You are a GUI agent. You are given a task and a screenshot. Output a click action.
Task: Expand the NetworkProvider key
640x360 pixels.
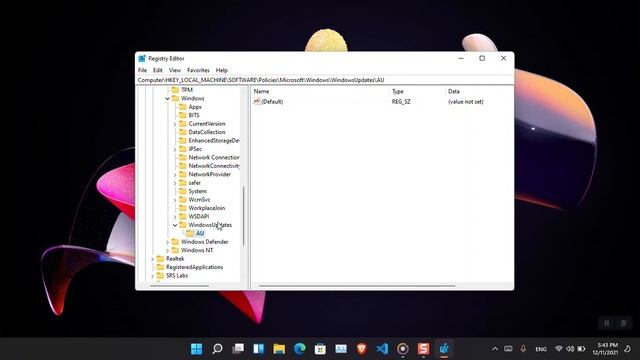(x=175, y=174)
